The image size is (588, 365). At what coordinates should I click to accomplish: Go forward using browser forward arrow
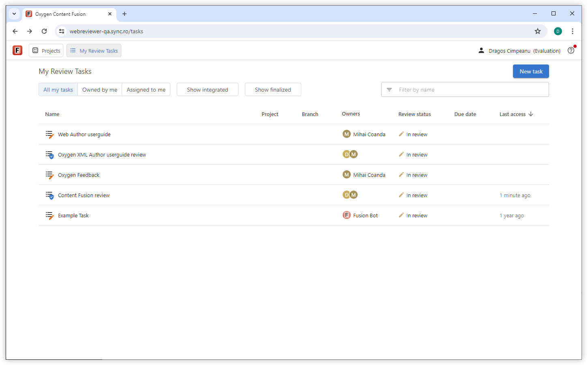coord(30,31)
